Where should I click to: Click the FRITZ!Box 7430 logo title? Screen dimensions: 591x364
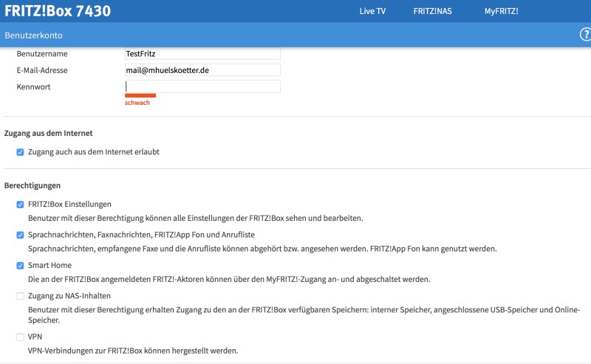point(58,11)
